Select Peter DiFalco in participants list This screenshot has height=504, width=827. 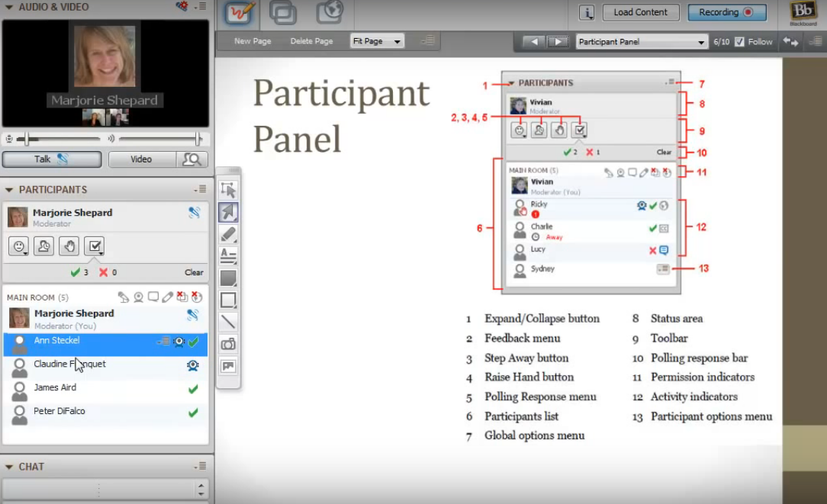(105, 415)
